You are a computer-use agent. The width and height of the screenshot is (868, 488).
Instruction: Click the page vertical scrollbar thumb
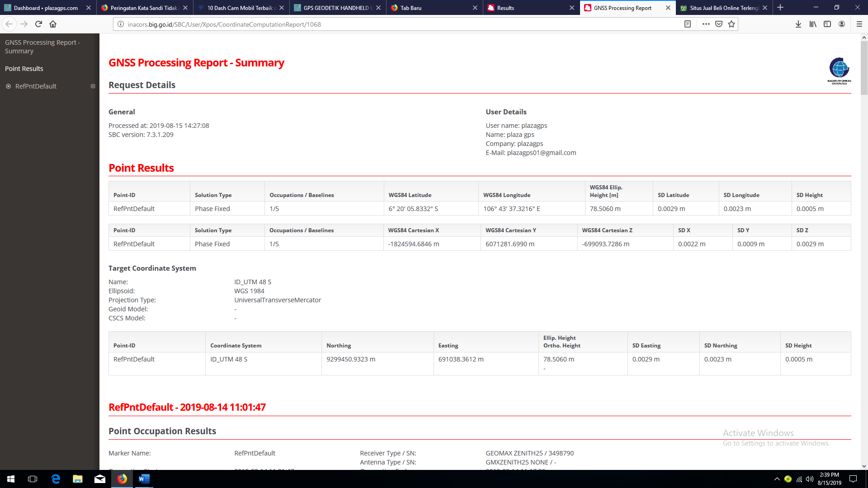click(x=864, y=68)
